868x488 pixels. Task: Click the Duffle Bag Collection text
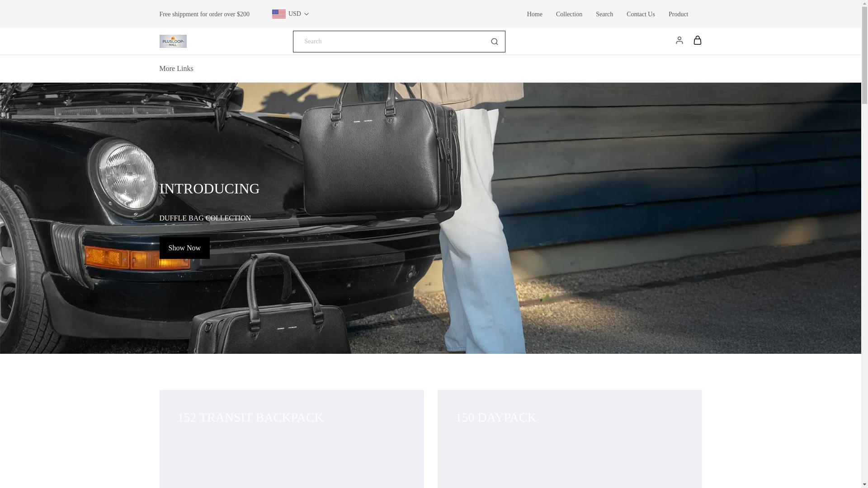[x=205, y=218]
